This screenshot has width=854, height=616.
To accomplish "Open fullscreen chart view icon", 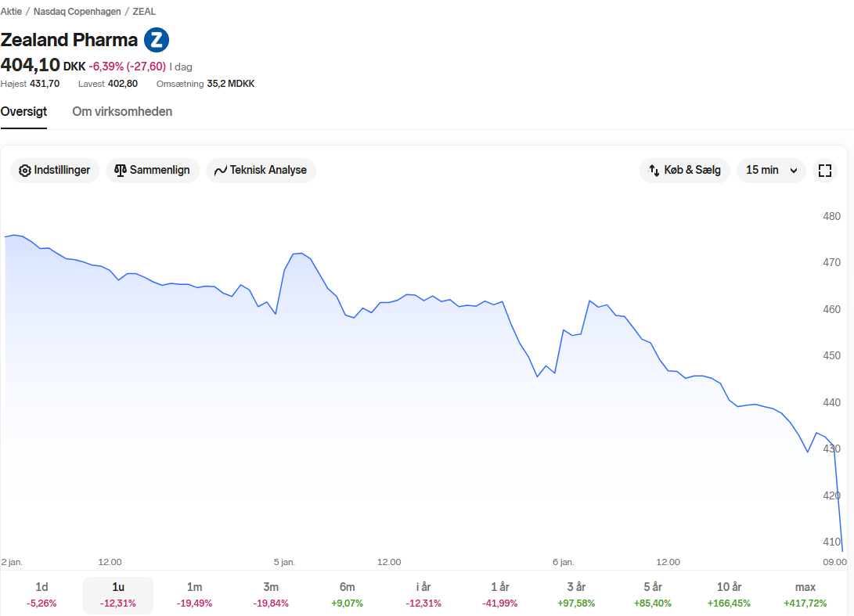I will point(824,171).
